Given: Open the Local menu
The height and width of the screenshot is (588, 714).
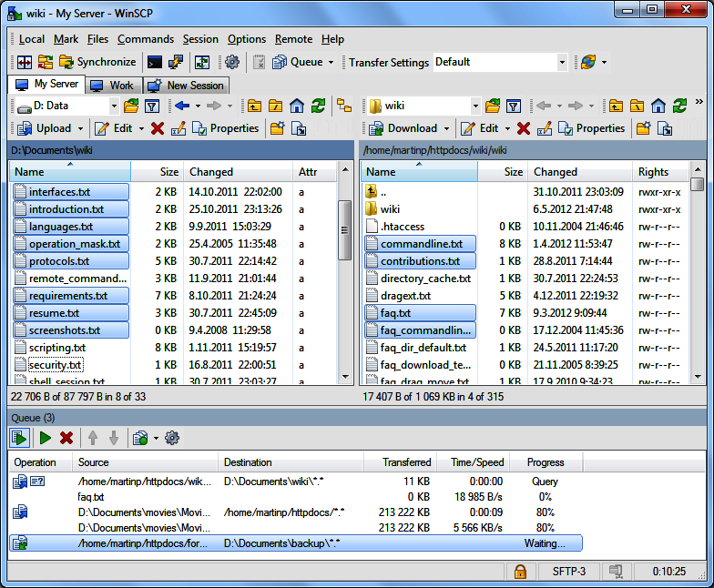Looking at the screenshot, I should click(x=32, y=39).
